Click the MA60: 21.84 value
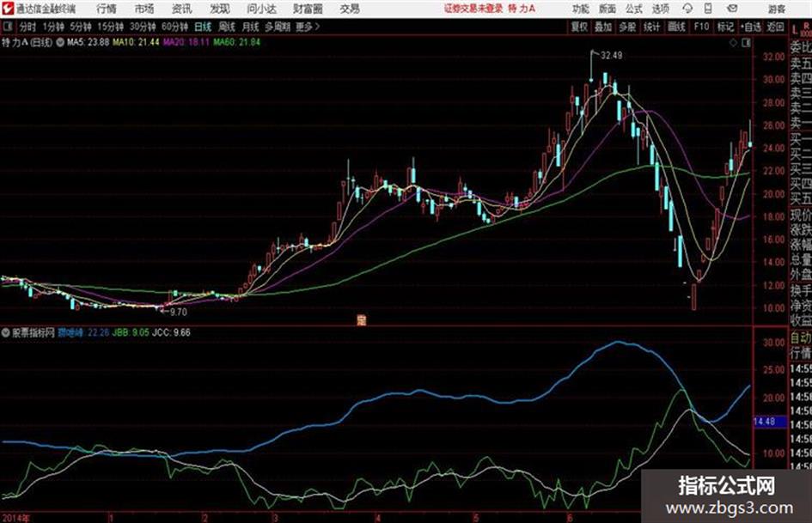 tap(236, 42)
